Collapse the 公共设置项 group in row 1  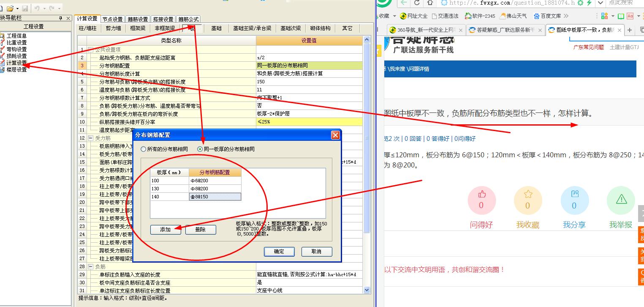91,49
